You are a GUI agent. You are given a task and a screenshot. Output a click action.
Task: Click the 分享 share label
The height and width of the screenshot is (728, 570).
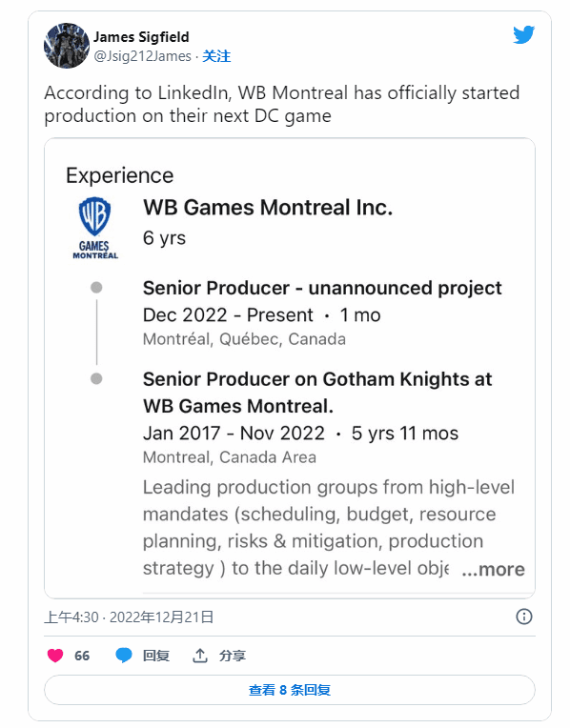point(233,656)
